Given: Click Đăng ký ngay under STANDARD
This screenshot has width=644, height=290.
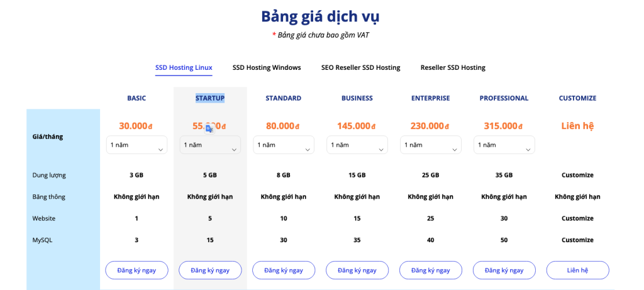Looking at the screenshot, I should 284,270.
